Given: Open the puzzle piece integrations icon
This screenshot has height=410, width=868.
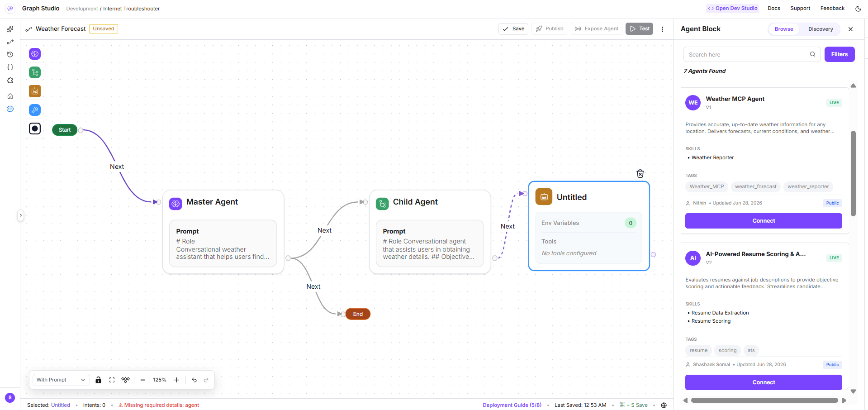Looking at the screenshot, I should pyautogui.click(x=10, y=81).
